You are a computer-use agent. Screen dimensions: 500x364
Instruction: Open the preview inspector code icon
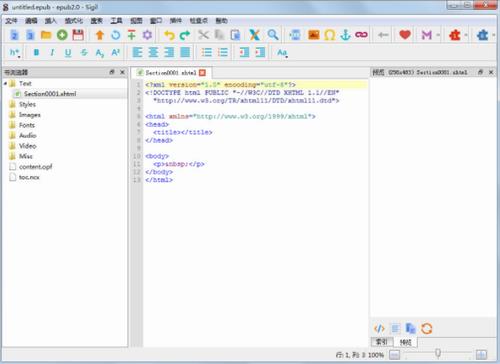(379, 329)
